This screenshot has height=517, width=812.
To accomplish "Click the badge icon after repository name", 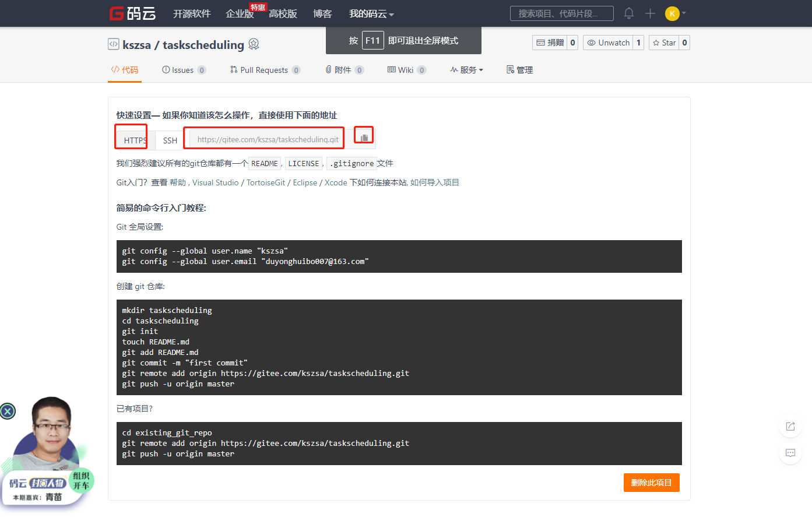I will (254, 44).
